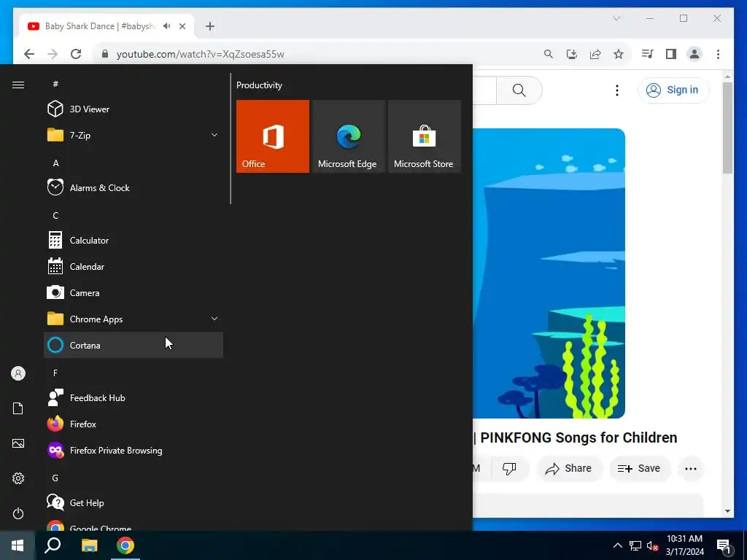Open the Microsoft Edge tile

click(x=348, y=136)
